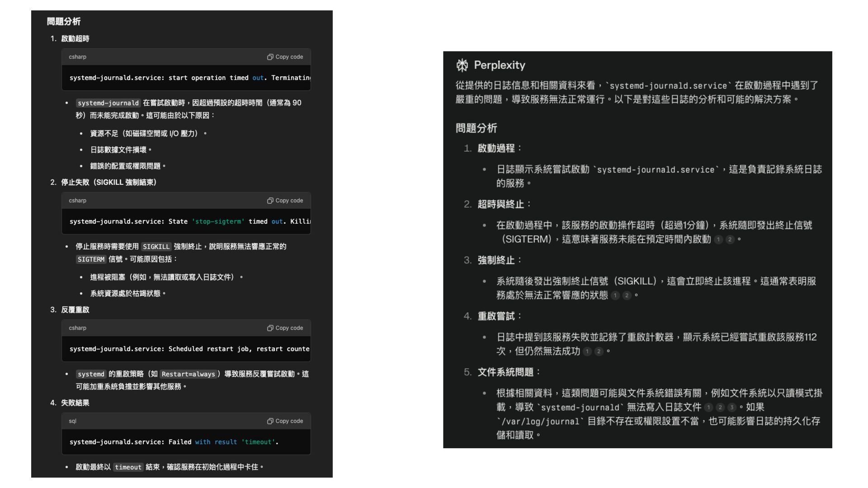The height and width of the screenshot is (488, 868).
Task: Open citation 1 in the restart-counter paragraph
Action: point(587,352)
